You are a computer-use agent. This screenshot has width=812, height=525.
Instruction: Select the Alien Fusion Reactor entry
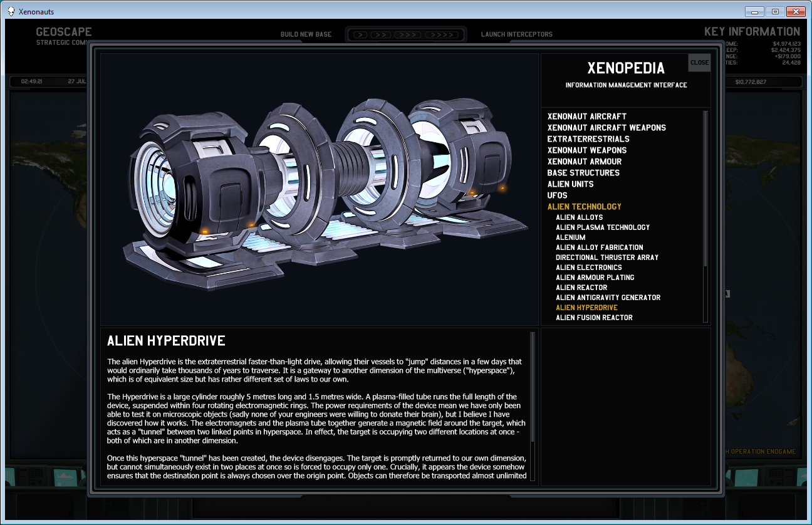594,318
